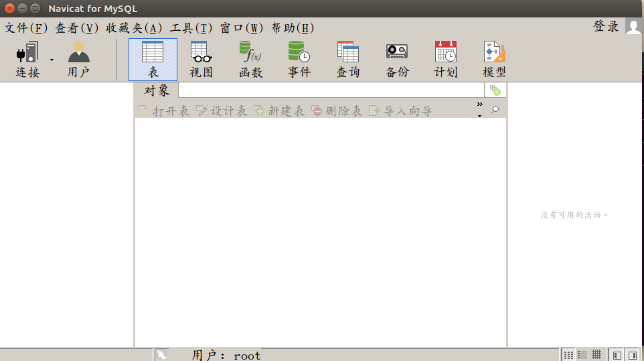644x361 pixels.
Task: Open the 视图 (Views) toolbar icon
Action: coord(201,60)
